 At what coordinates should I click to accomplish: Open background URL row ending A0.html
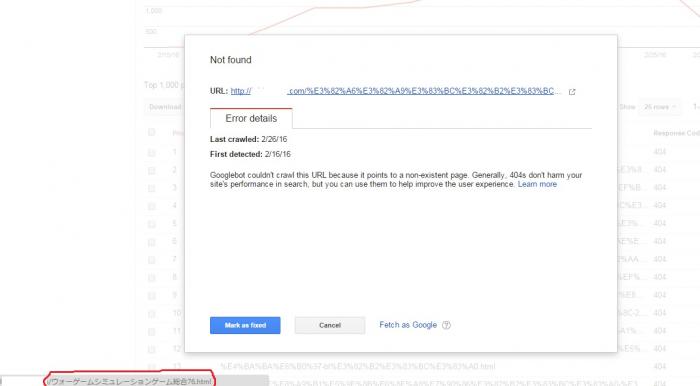click(358, 366)
